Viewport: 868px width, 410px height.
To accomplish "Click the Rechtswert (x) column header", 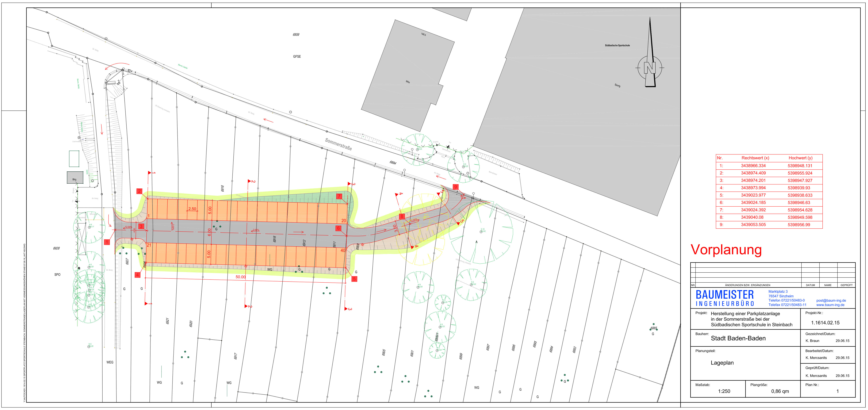I will click(x=755, y=158).
